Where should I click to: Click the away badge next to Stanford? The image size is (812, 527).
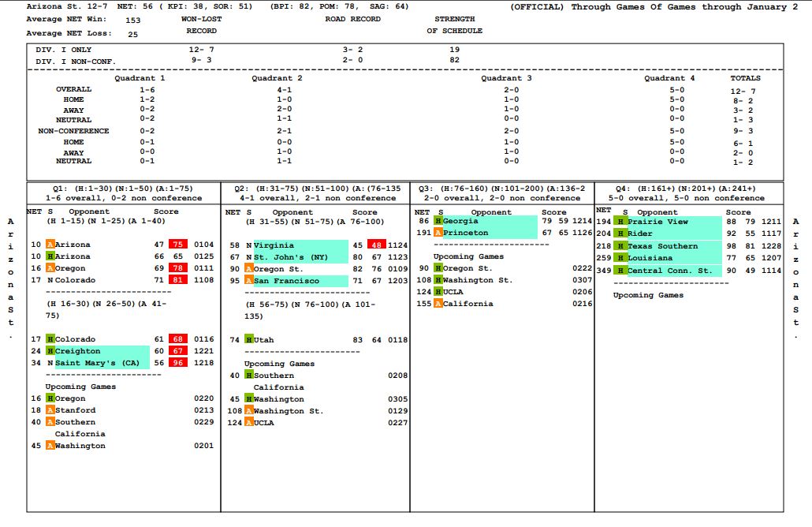[50, 410]
